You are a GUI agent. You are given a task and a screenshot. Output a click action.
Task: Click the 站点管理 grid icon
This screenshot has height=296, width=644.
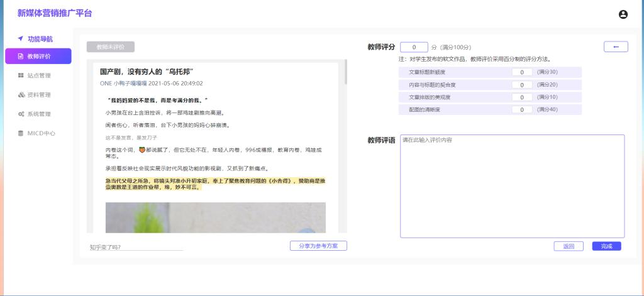pyautogui.click(x=21, y=75)
